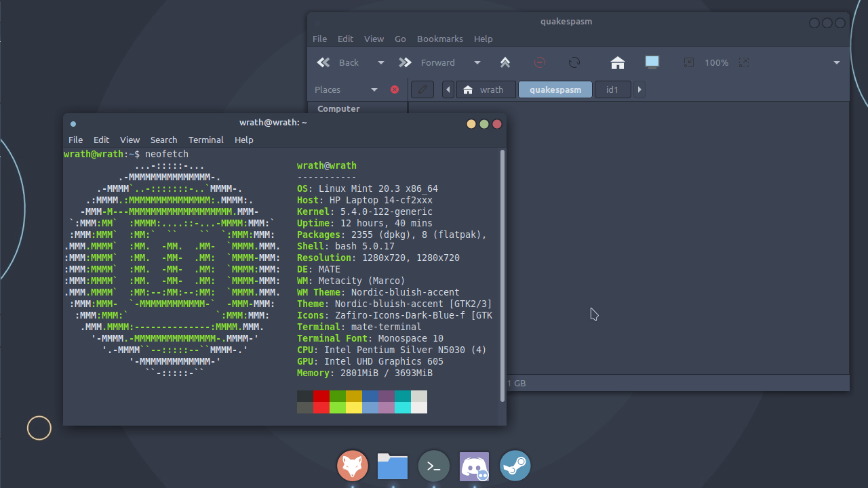868x488 pixels.
Task: Open Edit menu in the terminal
Action: coord(101,140)
